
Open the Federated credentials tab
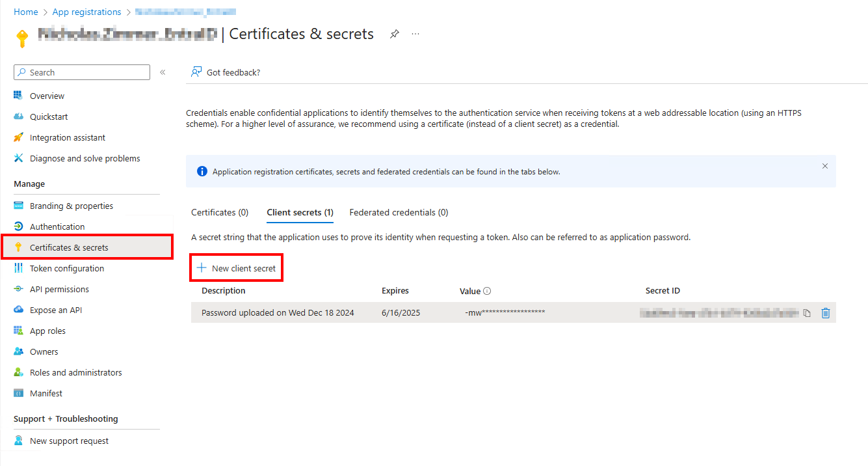coord(399,212)
